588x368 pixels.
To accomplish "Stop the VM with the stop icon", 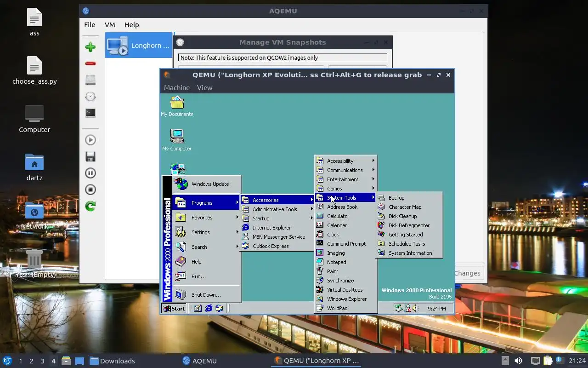I will click(x=90, y=190).
